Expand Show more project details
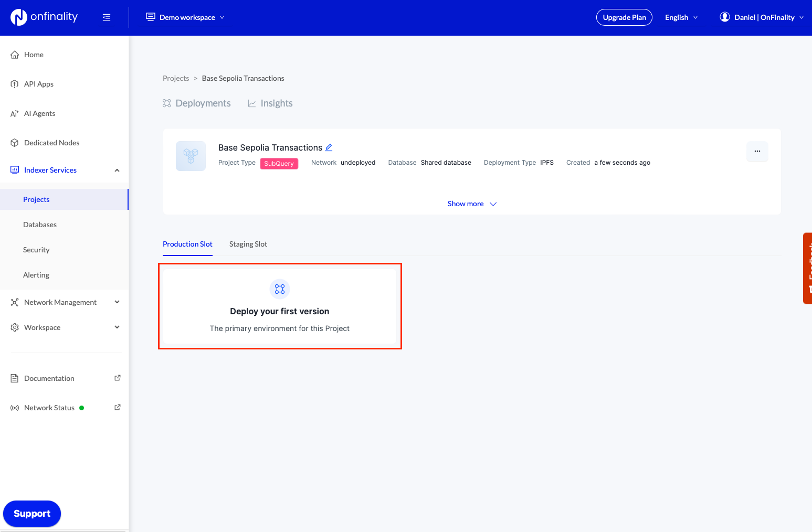The height and width of the screenshot is (532, 812). click(x=471, y=204)
